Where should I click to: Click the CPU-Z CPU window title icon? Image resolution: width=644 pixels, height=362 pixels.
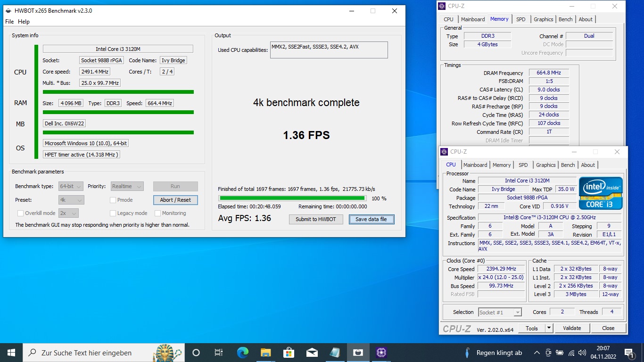444,152
